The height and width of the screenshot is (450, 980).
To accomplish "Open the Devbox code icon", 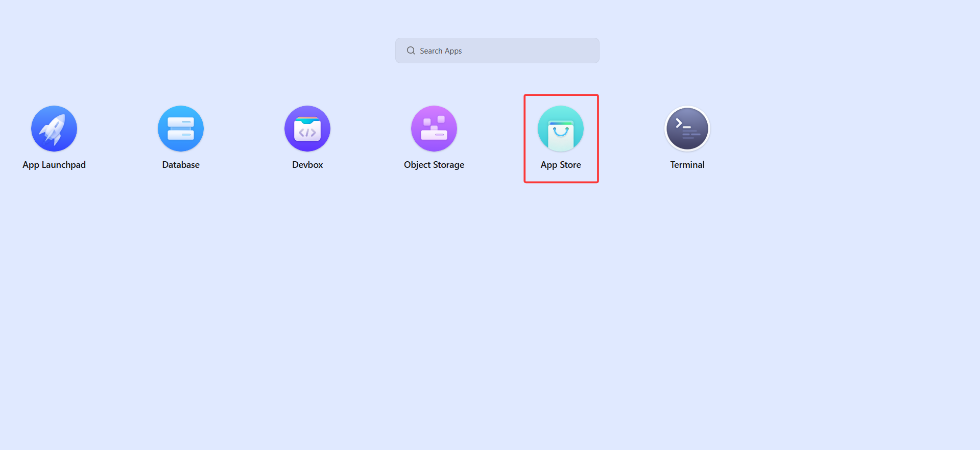I will [307, 129].
